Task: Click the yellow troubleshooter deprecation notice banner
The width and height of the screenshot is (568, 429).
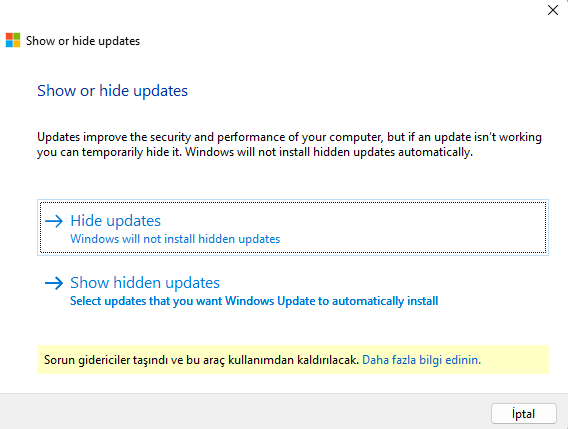Action: click(293, 359)
